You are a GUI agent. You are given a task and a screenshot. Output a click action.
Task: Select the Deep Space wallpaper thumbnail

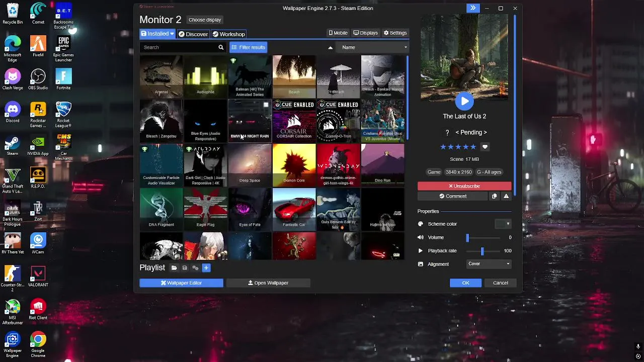tap(250, 165)
